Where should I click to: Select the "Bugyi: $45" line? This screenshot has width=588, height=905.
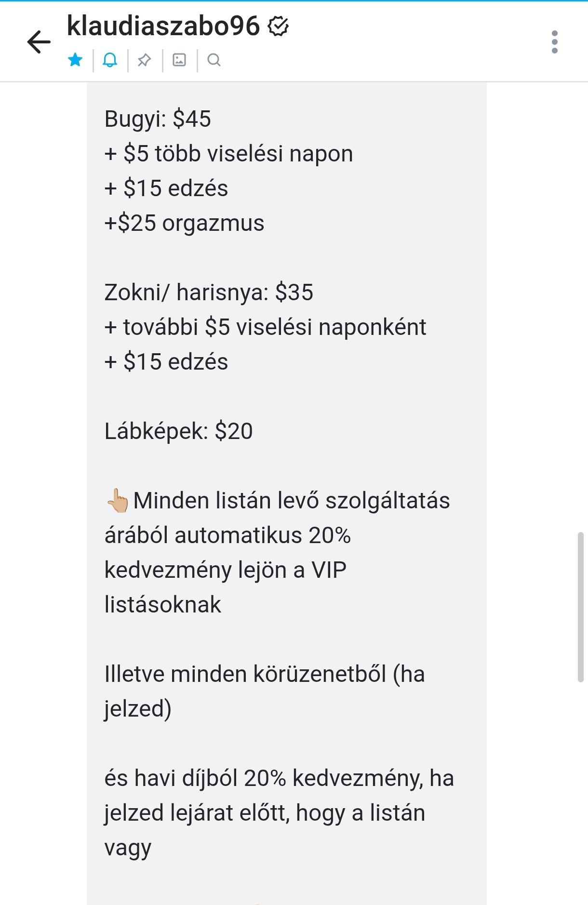pyautogui.click(x=158, y=119)
